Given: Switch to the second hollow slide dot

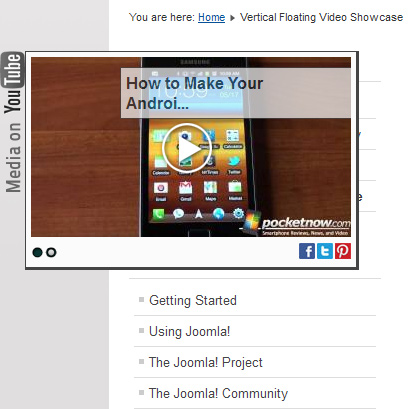Looking at the screenshot, I should click(x=51, y=252).
